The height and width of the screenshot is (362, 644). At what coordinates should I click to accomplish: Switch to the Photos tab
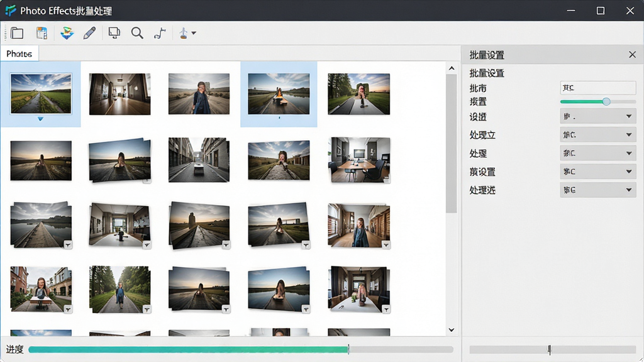tap(19, 54)
